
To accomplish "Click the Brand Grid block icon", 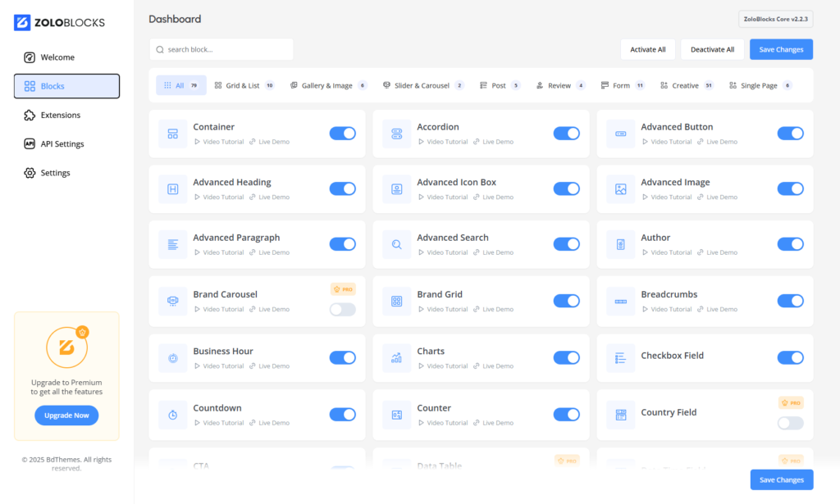I will click(x=396, y=302).
